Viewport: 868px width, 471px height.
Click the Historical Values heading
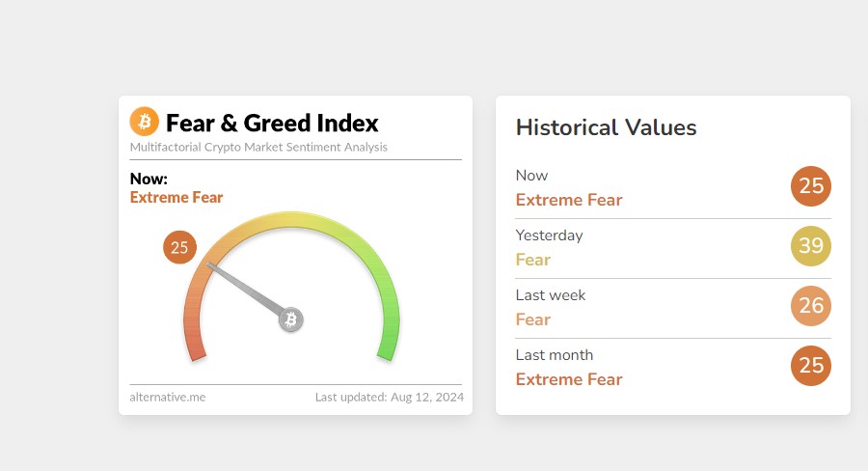click(606, 127)
